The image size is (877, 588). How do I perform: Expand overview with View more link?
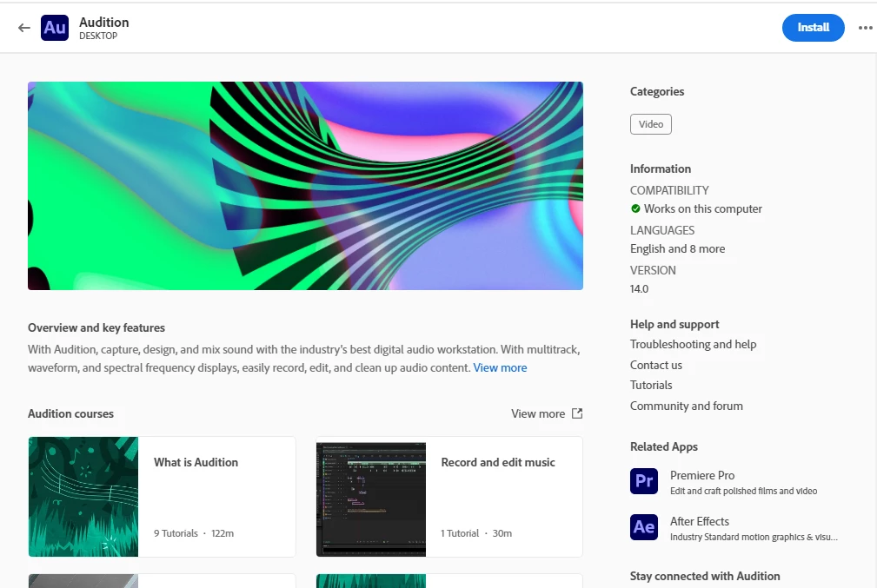click(x=500, y=367)
